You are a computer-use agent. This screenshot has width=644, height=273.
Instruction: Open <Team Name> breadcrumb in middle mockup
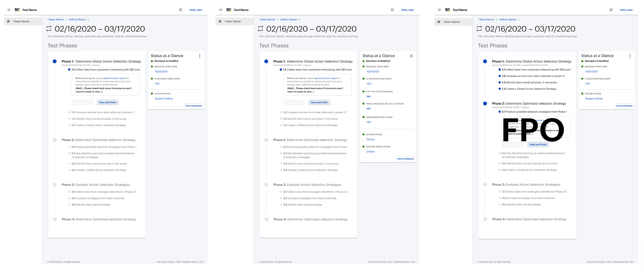267,20
